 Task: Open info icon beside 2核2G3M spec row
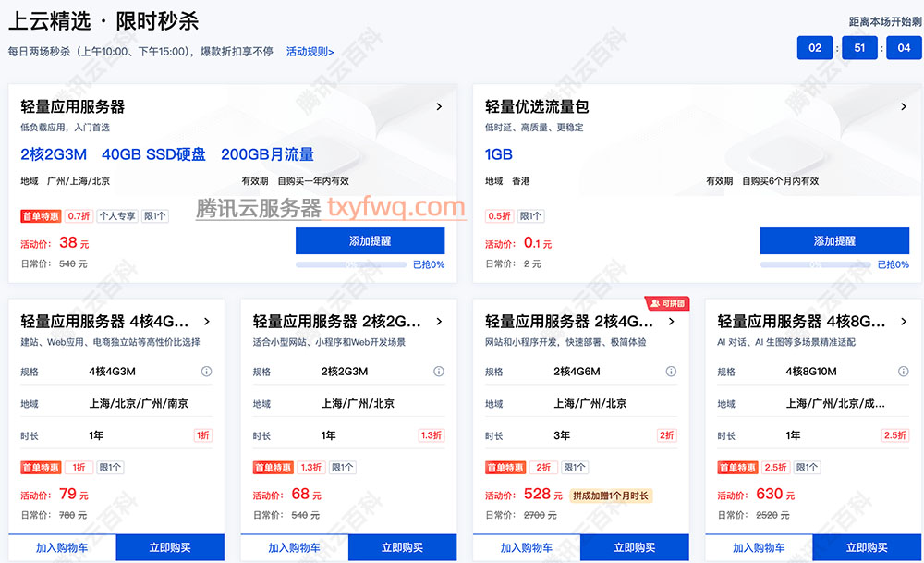[x=438, y=372]
